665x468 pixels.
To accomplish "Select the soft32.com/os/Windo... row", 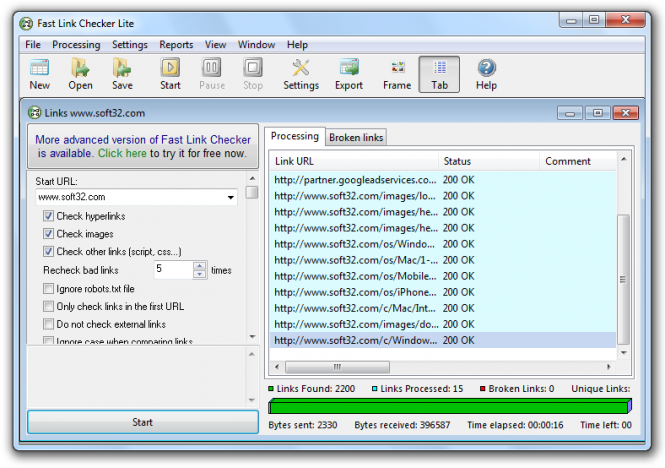I will click(443, 244).
